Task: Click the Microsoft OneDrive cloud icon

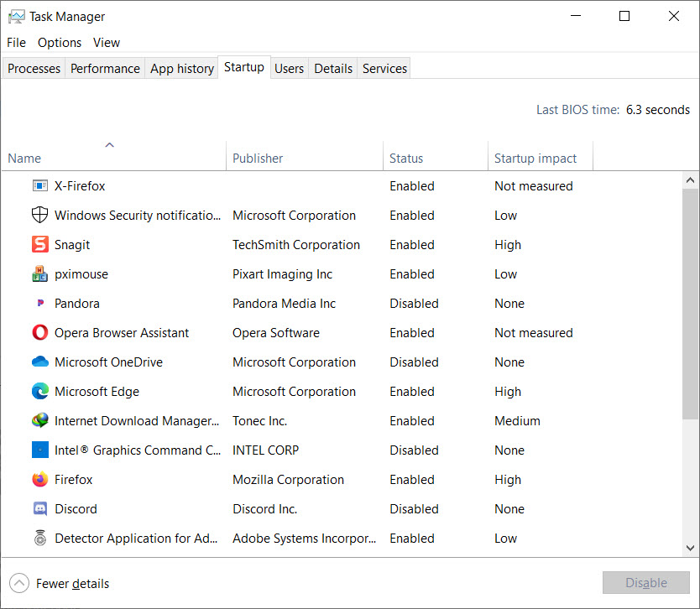Action: pos(39,362)
